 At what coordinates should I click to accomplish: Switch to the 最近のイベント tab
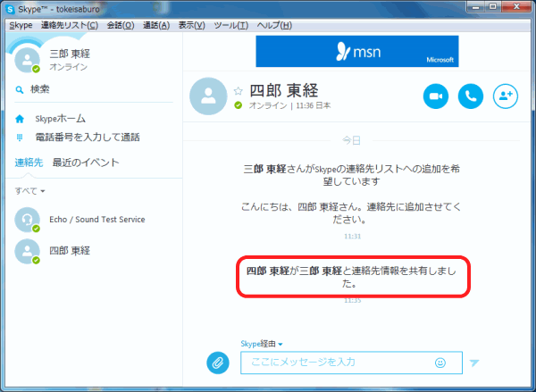coord(86,163)
